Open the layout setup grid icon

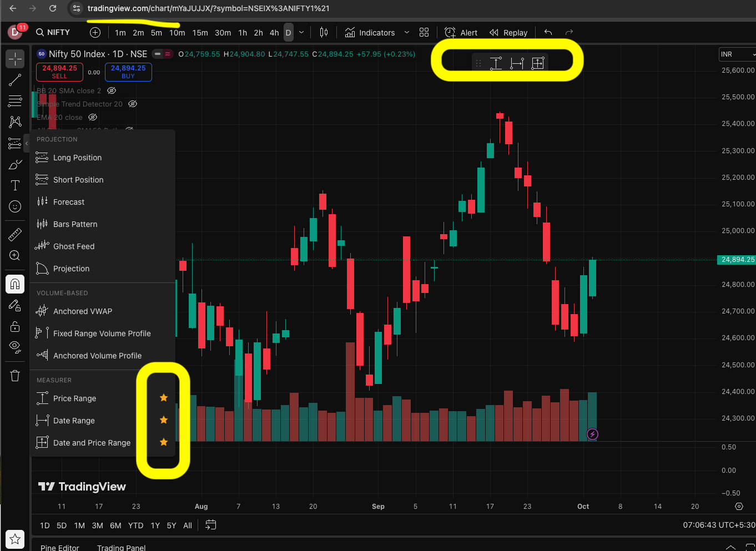click(x=424, y=33)
